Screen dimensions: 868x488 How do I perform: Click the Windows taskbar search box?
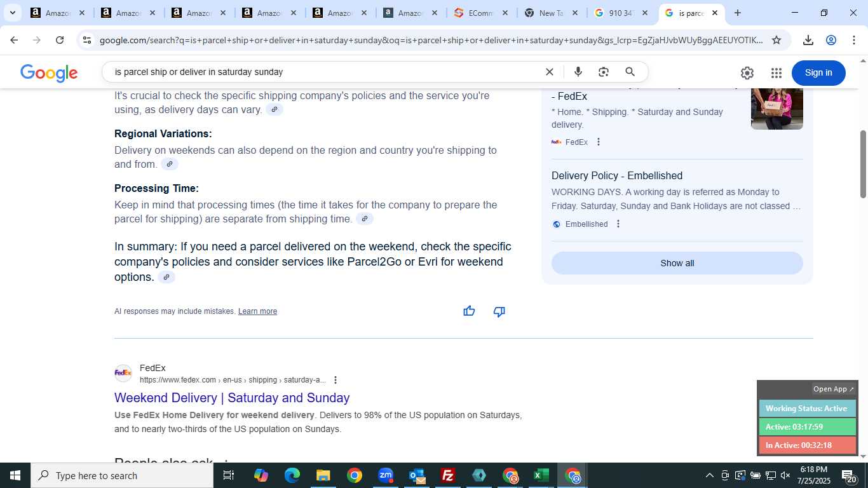coord(122,475)
